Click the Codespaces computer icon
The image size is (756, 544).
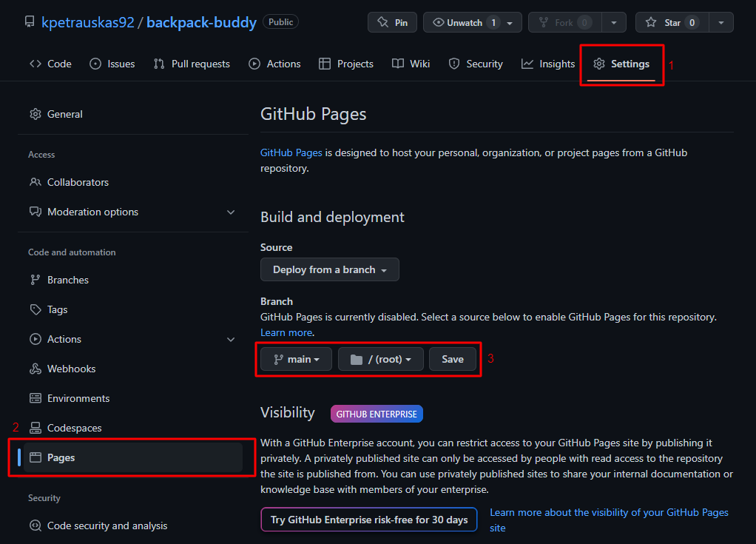pyautogui.click(x=36, y=428)
